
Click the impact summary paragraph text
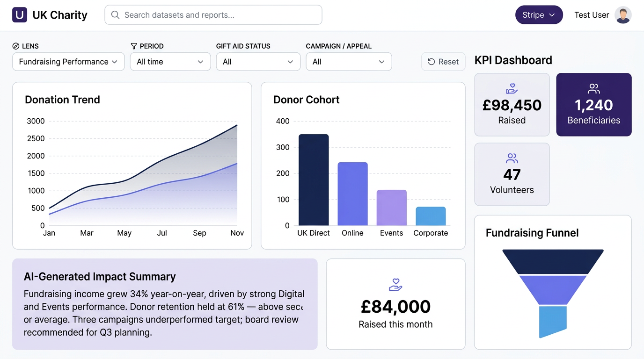(164, 313)
